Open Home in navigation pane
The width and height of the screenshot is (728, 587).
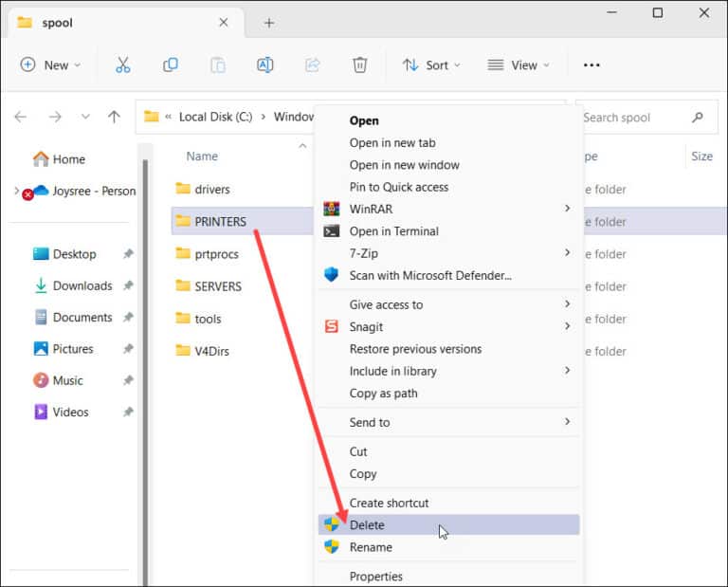pos(60,159)
